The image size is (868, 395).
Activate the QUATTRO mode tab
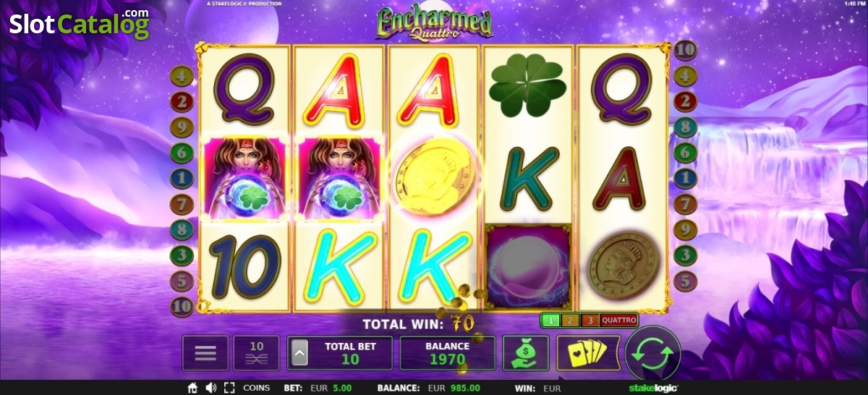pos(618,320)
